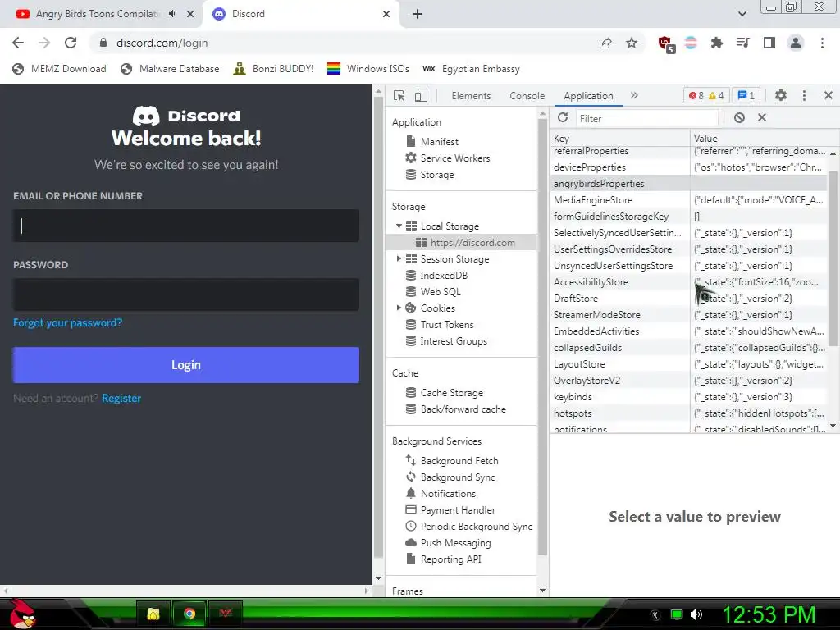Select the Discord browser tab
840x630 pixels.
pos(300,14)
